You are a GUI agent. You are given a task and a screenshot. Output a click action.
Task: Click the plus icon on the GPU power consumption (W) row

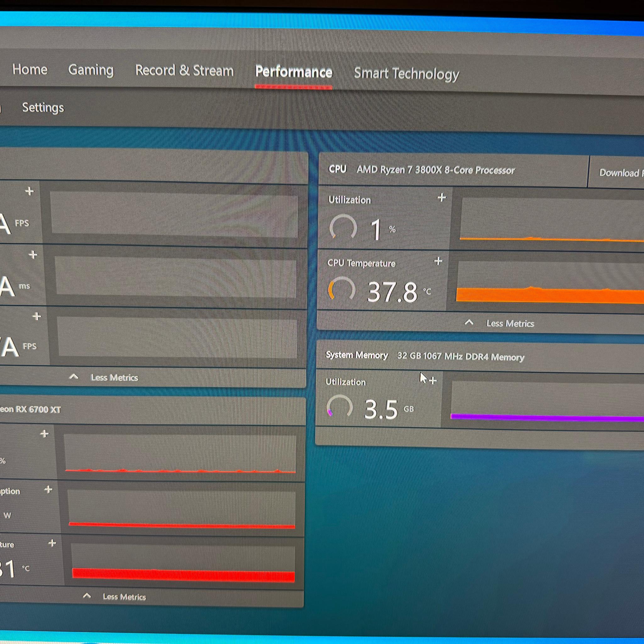(x=48, y=489)
